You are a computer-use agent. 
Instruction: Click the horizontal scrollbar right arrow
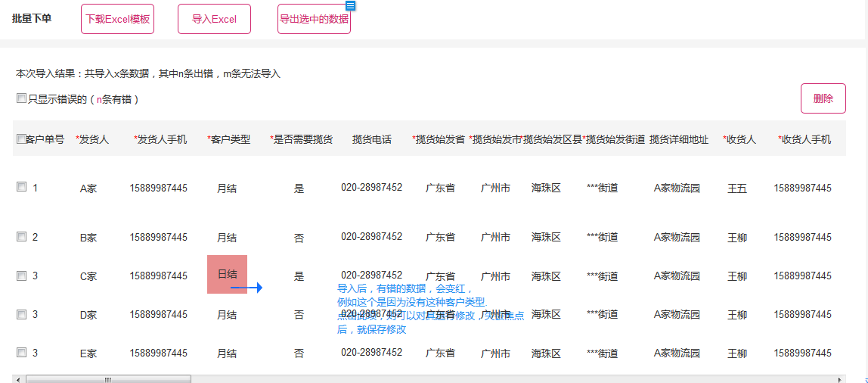pyautogui.click(x=839, y=379)
